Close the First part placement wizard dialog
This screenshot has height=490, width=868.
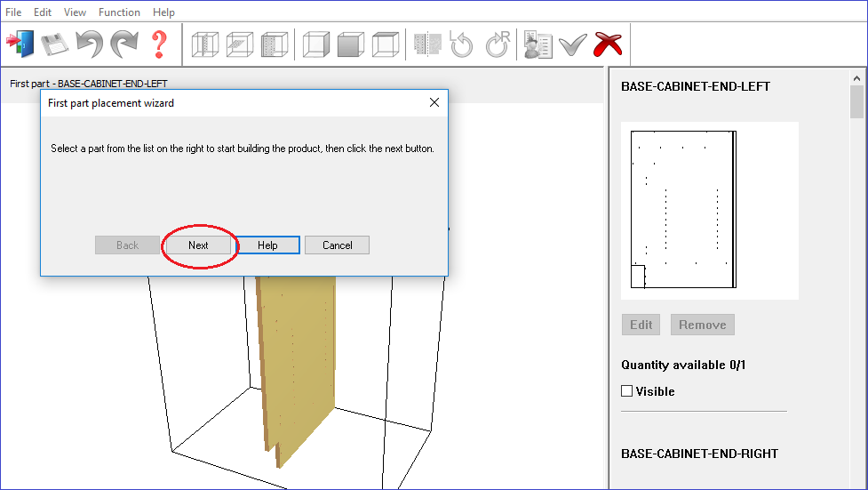coord(434,102)
